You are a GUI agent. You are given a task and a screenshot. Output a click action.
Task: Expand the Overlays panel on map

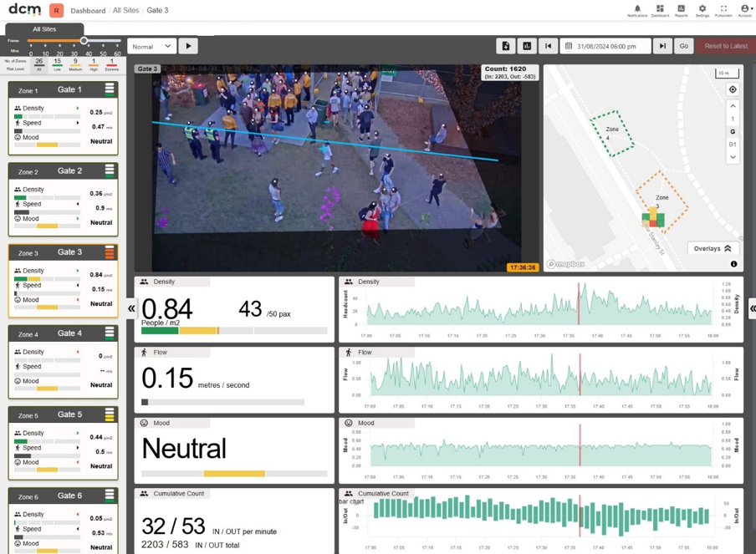coord(713,248)
